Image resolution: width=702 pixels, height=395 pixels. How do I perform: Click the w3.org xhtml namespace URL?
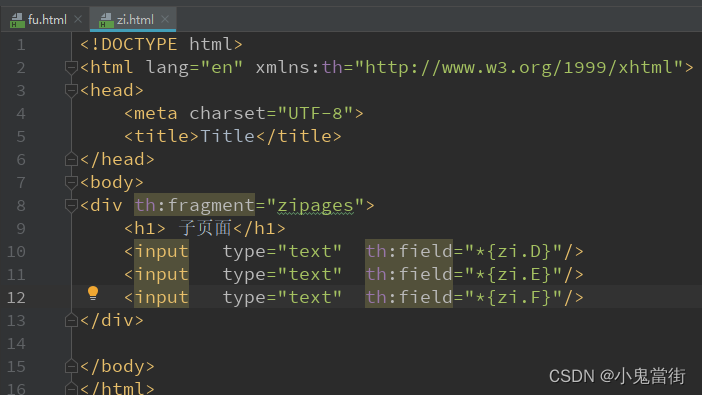519,68
